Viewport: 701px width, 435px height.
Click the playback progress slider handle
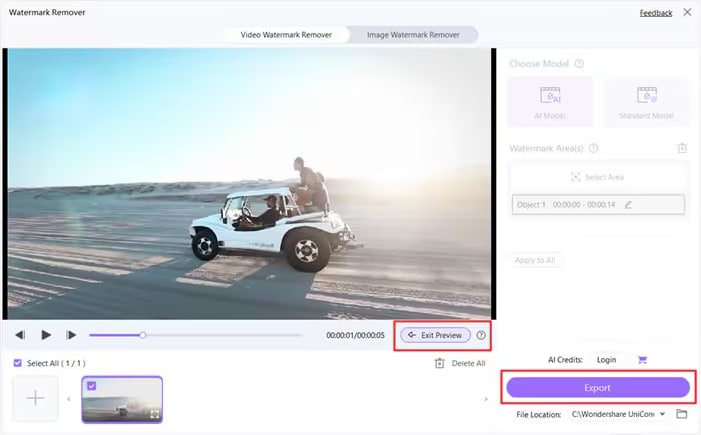coord(143,335)
